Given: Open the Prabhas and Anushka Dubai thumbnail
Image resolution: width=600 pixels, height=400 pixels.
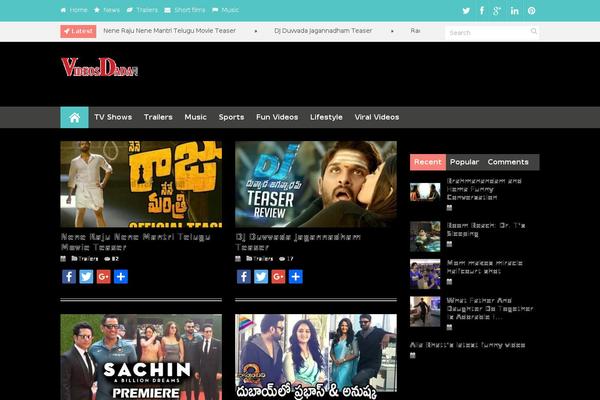Looking at the screenshot, I should point(316,357).
